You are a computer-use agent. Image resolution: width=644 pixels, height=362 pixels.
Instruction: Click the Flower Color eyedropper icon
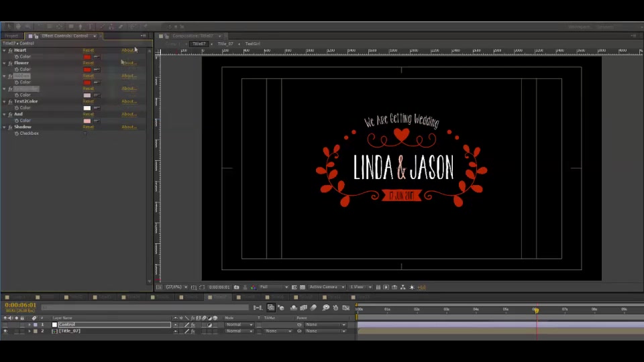[x=97, y=69]
